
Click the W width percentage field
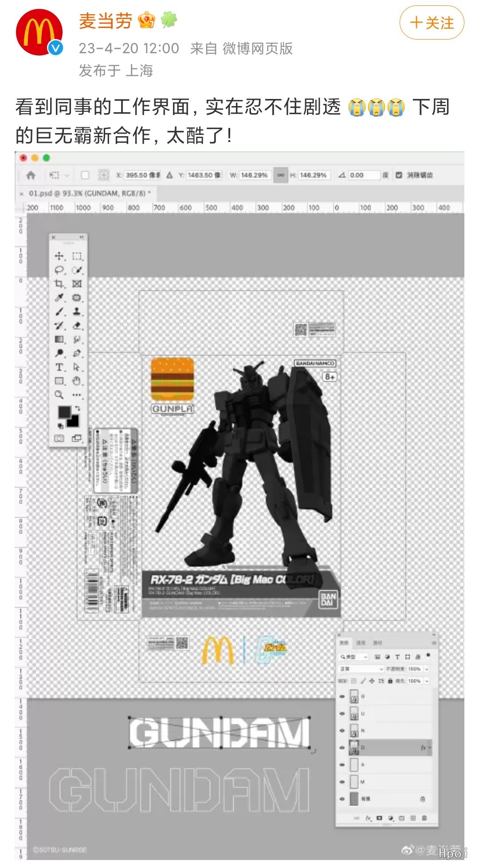click(x=254, y=175)
